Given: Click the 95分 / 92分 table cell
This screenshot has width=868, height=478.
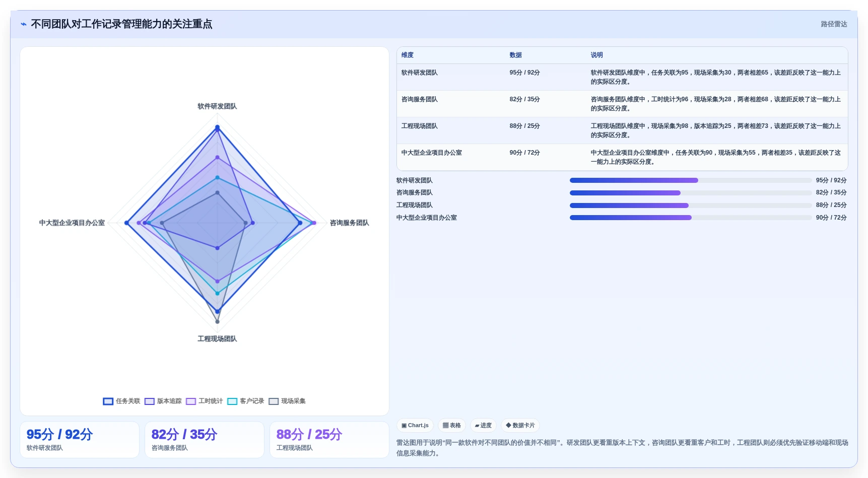Looking at the screenshot, I should coord(524,73).
